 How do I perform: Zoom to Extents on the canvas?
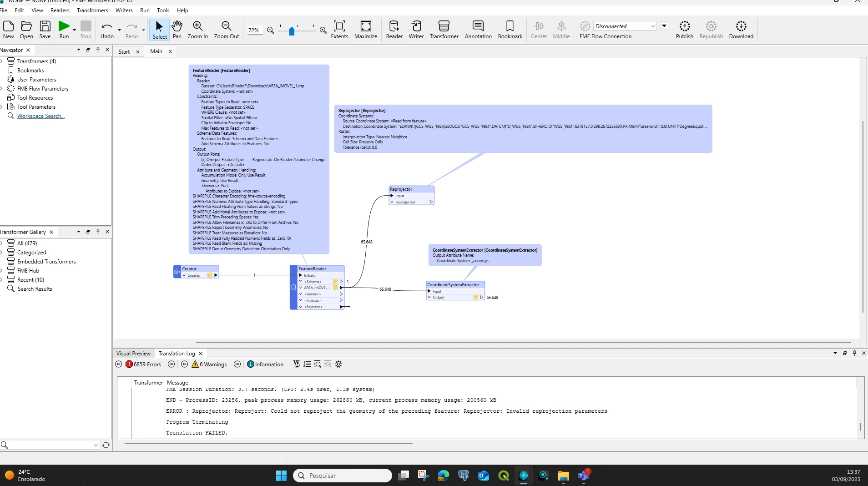click(339, 30)
